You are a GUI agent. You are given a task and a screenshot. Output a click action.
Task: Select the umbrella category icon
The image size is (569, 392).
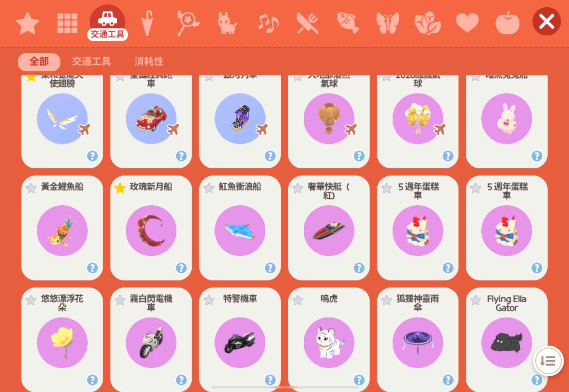pos(147,23)
